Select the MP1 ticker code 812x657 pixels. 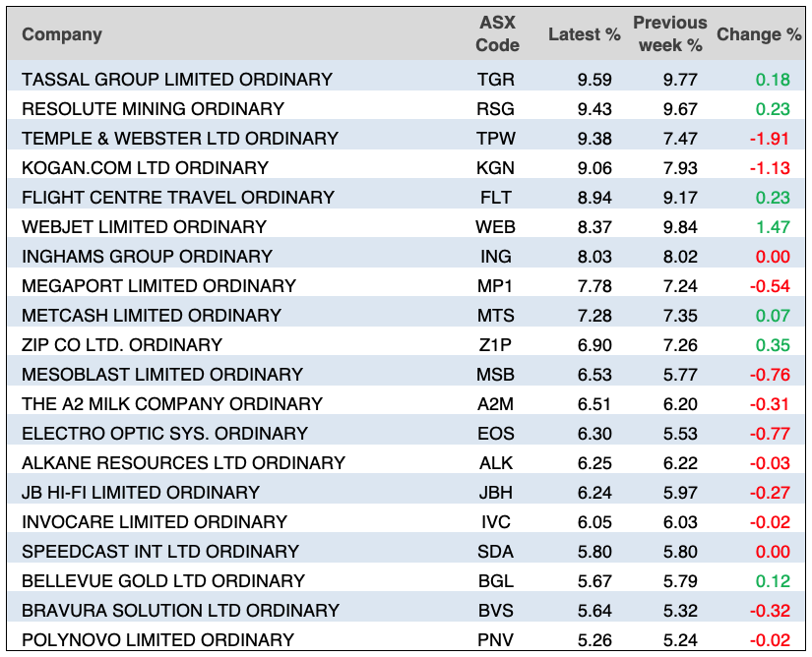coord(496,286)
